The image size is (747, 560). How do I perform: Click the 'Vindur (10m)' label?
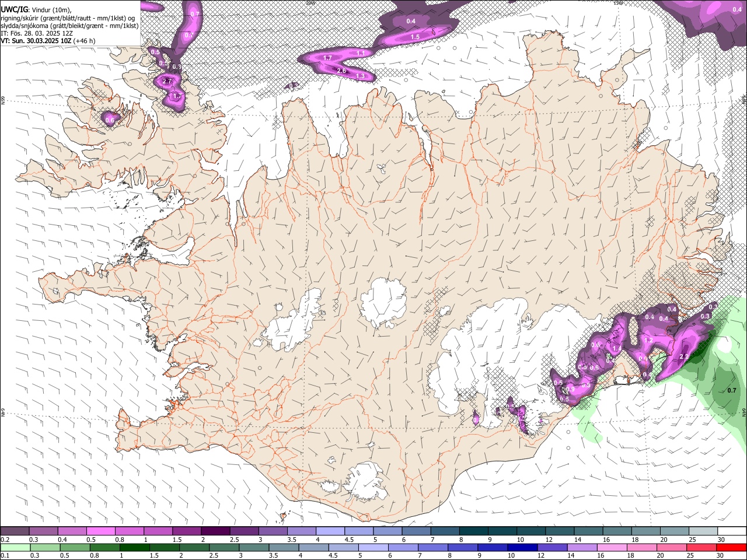coord(50,9)
